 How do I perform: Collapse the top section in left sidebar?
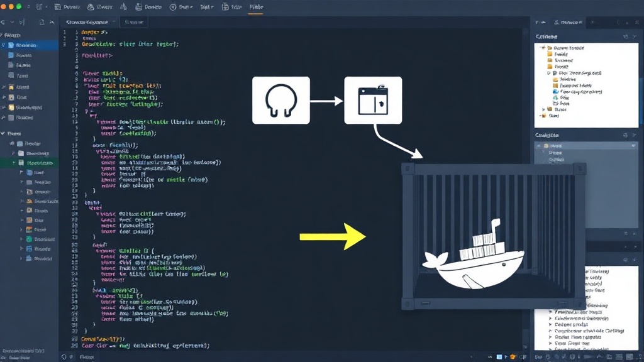click(2, 35)
